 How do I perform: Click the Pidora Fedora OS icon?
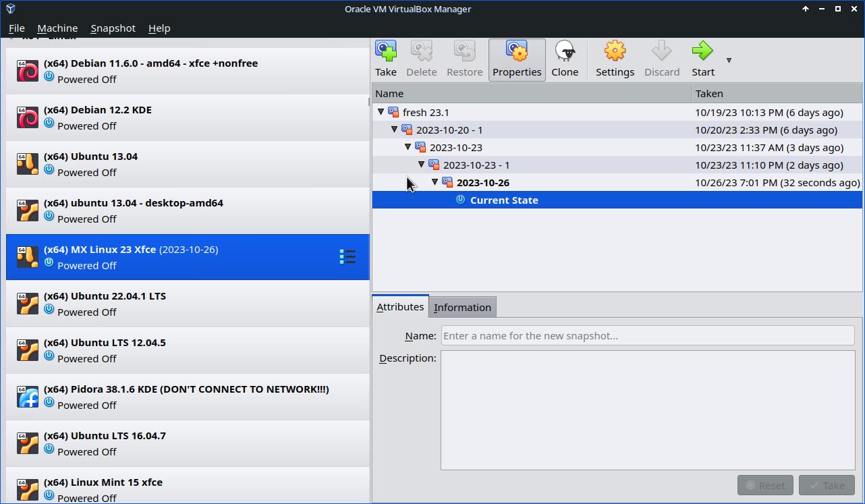point(28,397)
